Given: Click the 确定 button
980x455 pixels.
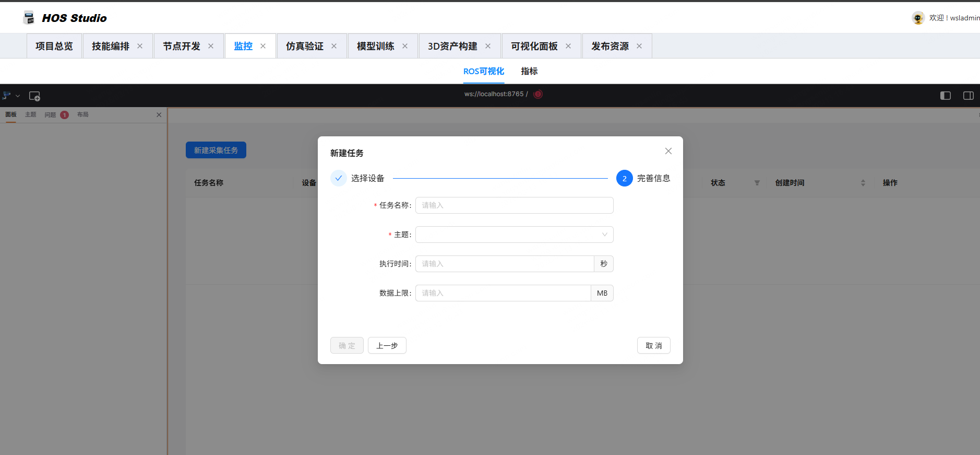Looking at the screenshot, I should coord(347,345).
